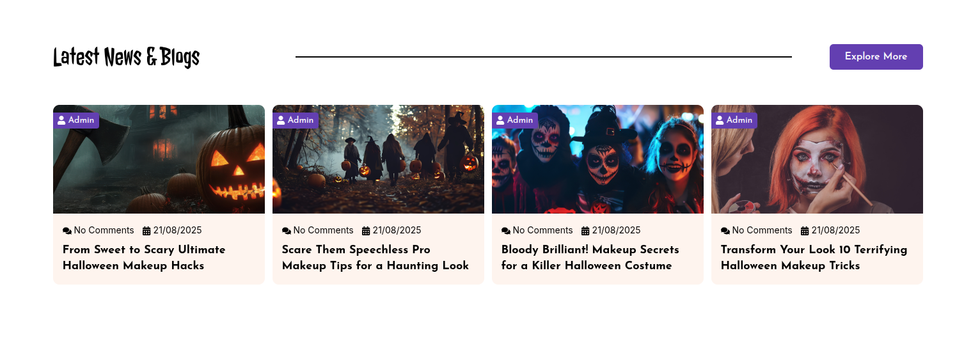Open the skull face-paint group thumbnail
The height and width of the screenshot is (337, 980).
[597, 159]
